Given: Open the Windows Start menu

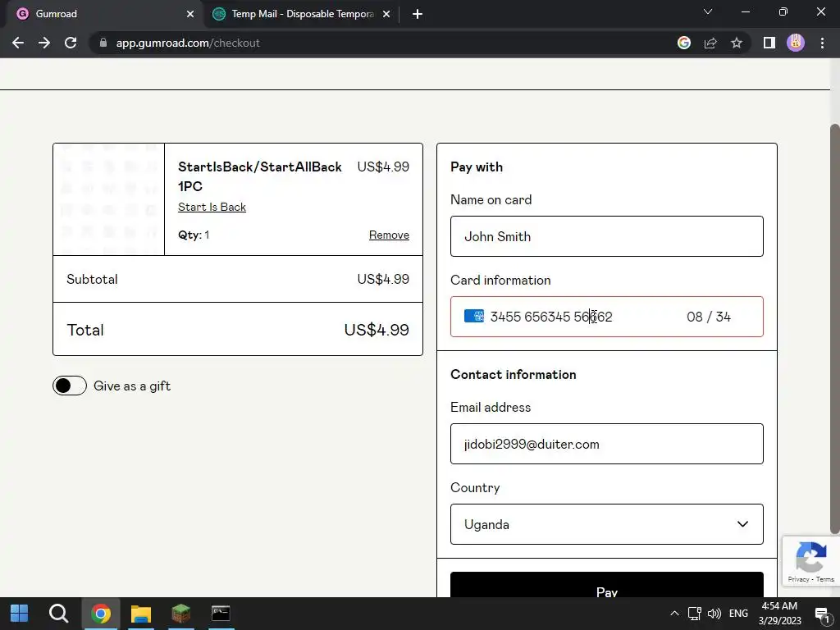Looking at the screenshot, I should [20, 614].
